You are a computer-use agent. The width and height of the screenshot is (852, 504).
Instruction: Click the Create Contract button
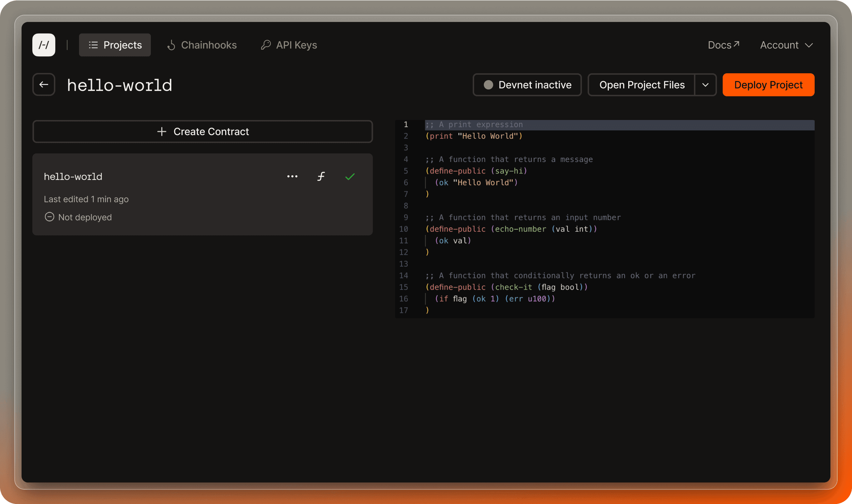coord(203,131)
